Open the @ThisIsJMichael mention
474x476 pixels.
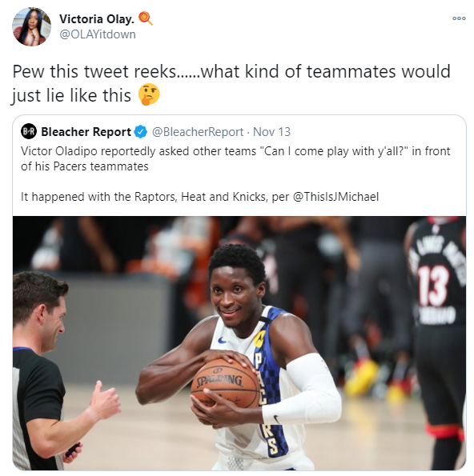coord(335,197)
